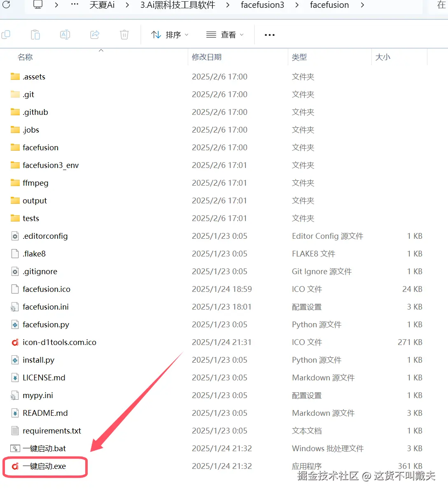Select file name install.py
Viewport: 448px width, 494px height.
[x=38, y=360]
